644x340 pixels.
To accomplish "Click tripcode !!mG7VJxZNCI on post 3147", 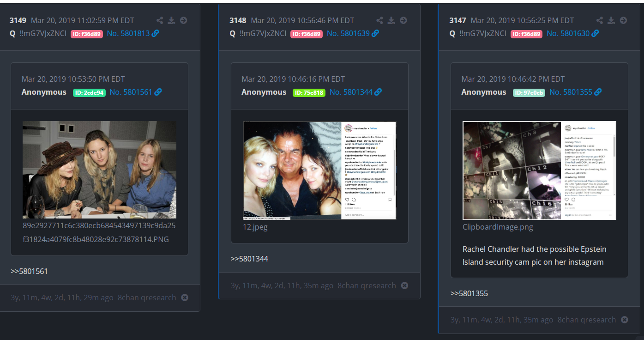I will point(483,33).
